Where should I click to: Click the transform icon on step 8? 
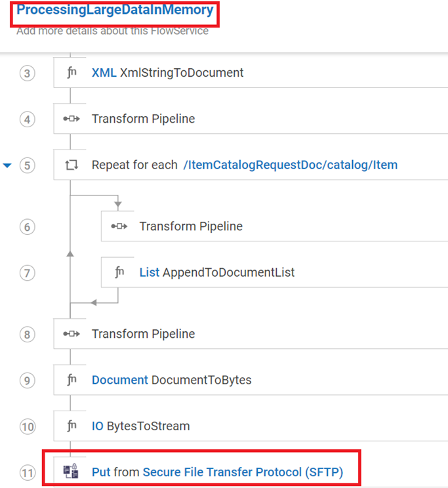tap(71, 334)
